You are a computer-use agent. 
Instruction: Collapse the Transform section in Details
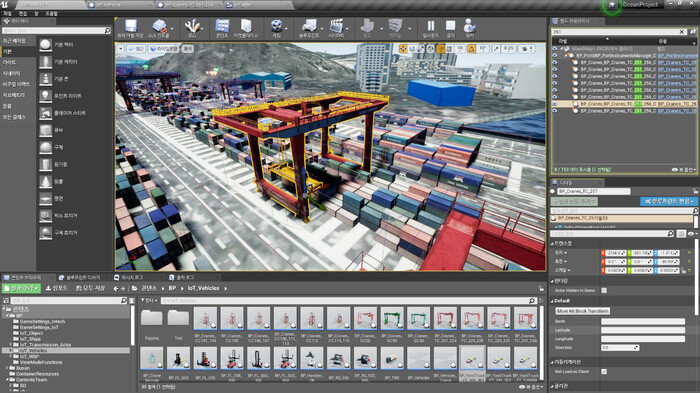(x=553, y=244)
